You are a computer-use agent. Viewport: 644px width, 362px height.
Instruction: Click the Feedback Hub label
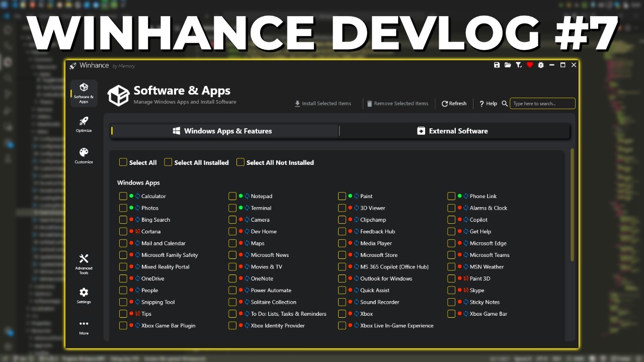pos(377,231)
